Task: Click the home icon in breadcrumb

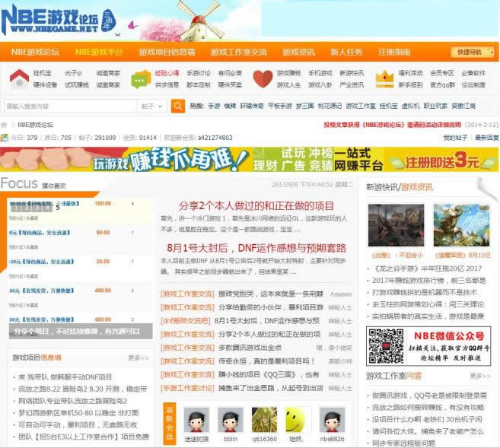Action: tap(5, 125)
